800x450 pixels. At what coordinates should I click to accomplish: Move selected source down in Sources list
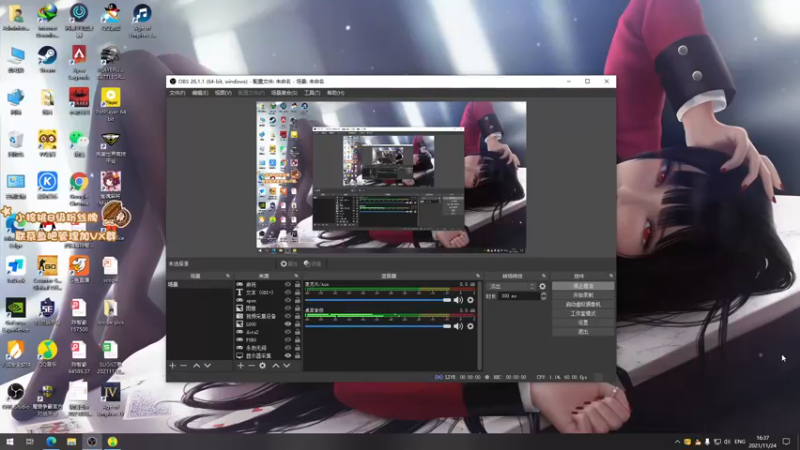287,366
